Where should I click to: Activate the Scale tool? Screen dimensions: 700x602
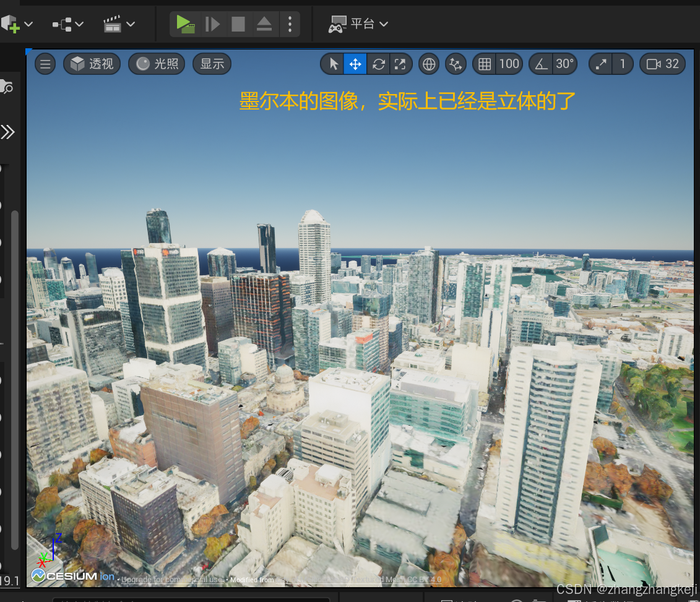tap(400, 64)
